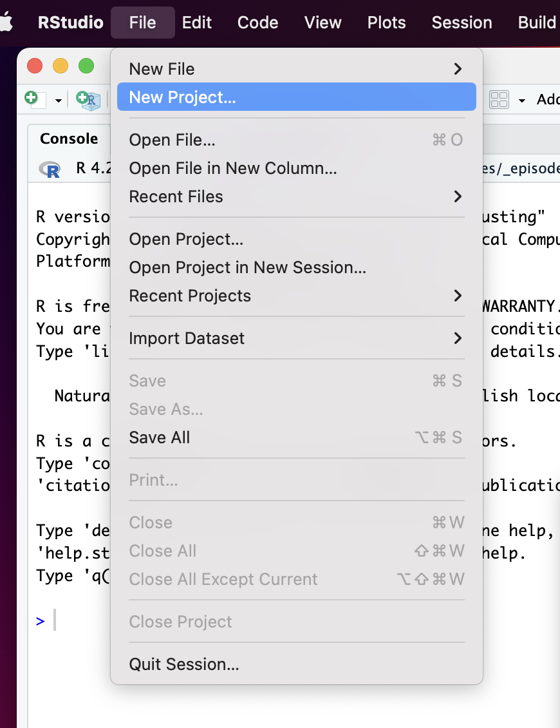Open the Addins dropdown
Image resolution: width=560 pixels, height=728 pixels.
(x=548, y=99)
